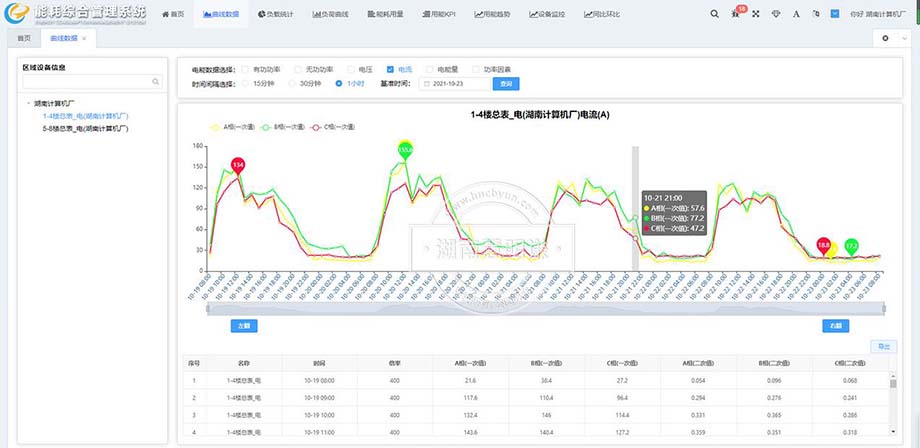Viewport: 920px width, 448px height.
Task: Click the search magnifier icon in top bar
Action: click(x=714, y=15)
